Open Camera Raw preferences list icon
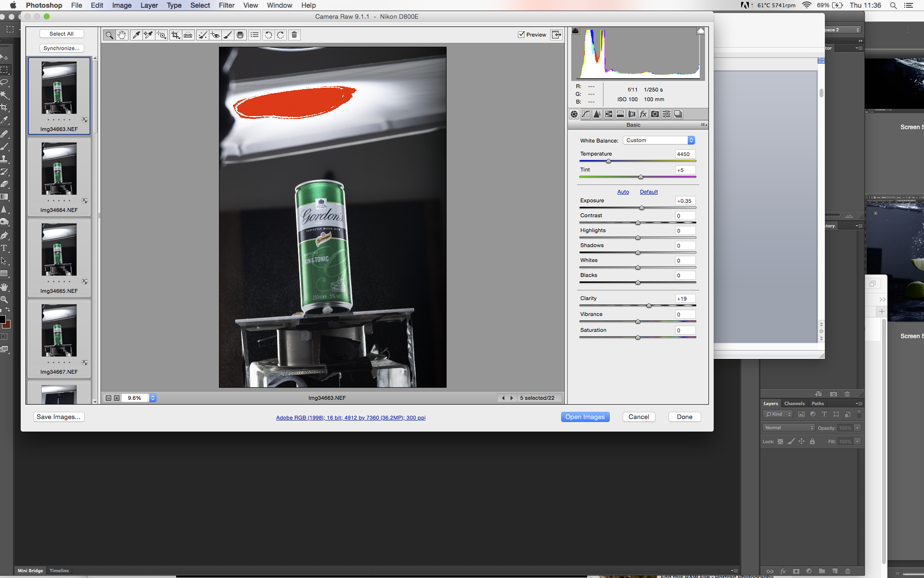The image size is (924, 578). 255,35
